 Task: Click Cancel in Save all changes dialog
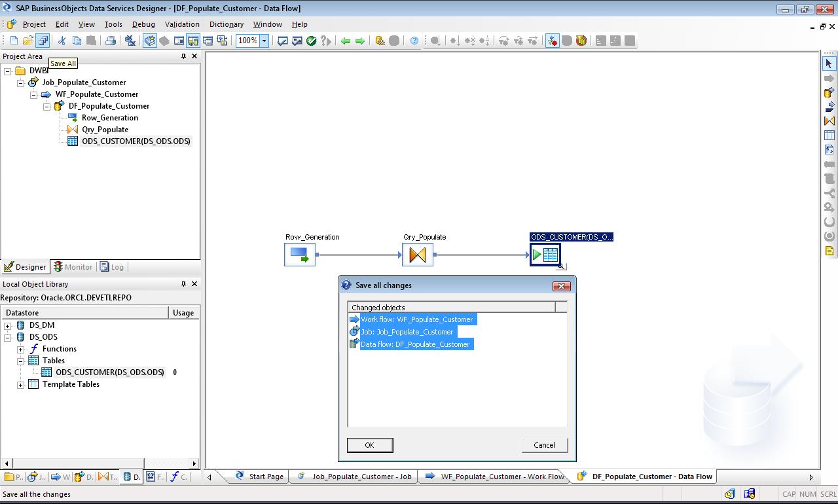click(x=544, y=445)
